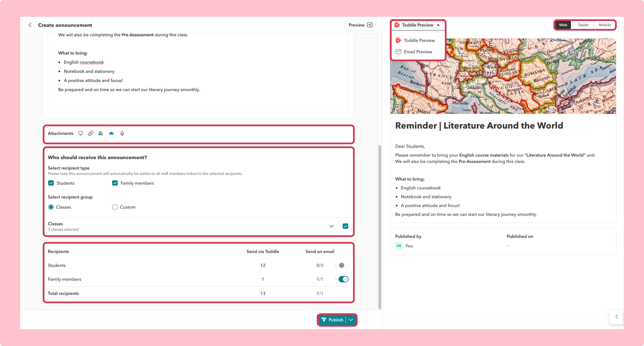Screen dimensions: 644x346
Task: Click "Who should receive this announcement?" heading
Action: point(97,157)
